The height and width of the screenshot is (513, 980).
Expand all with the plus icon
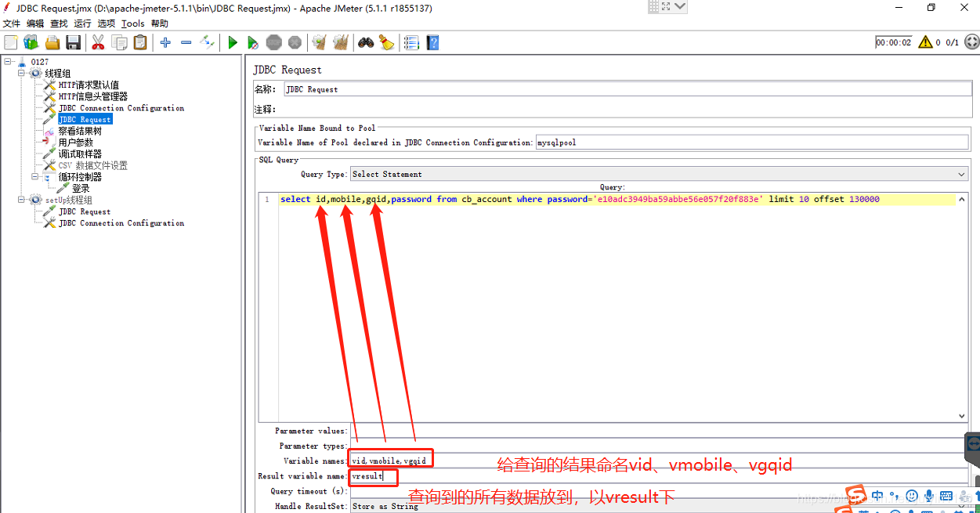coord(165,42)
